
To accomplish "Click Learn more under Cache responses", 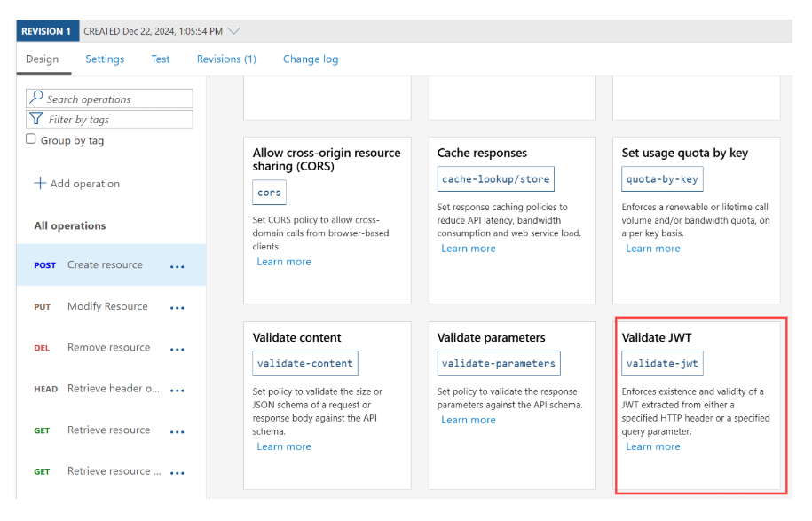I will [x=469, y=249].
